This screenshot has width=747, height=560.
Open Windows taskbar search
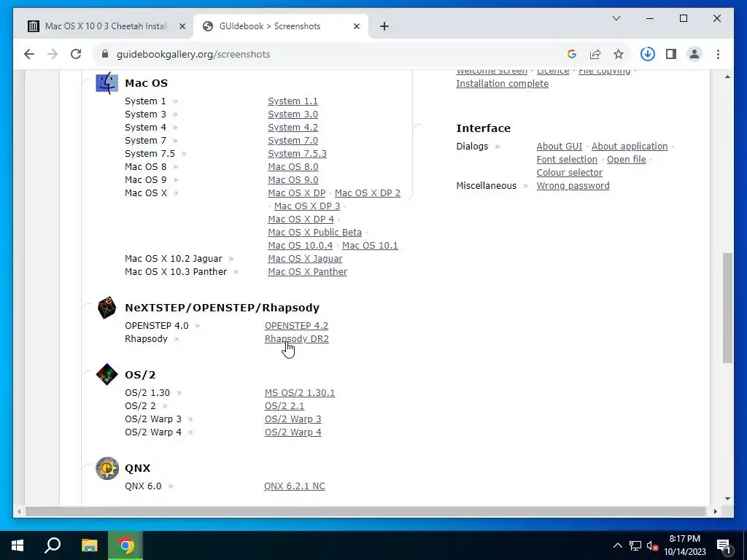pos(53,545)
